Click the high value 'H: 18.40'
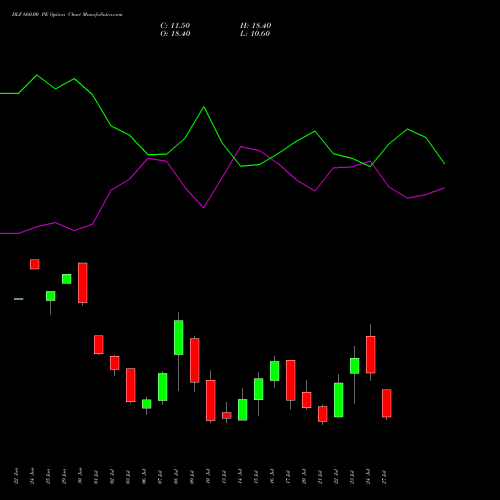 255,26
